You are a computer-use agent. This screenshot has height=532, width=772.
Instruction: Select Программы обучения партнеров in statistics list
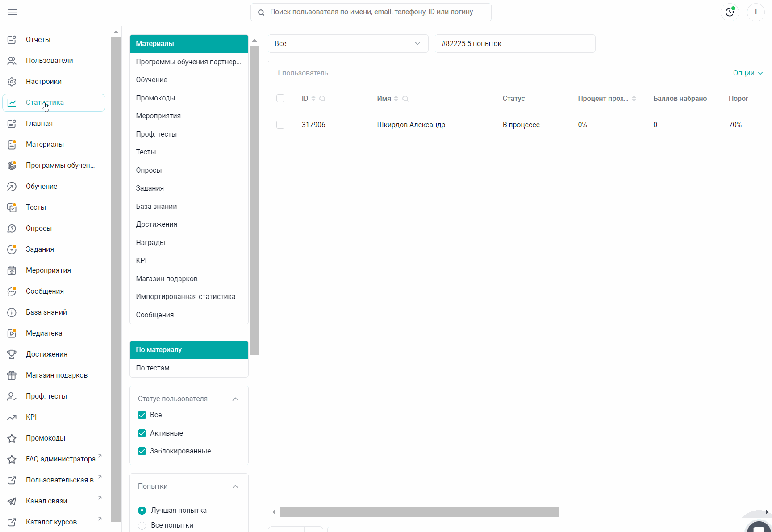click(x=189, y=62)
